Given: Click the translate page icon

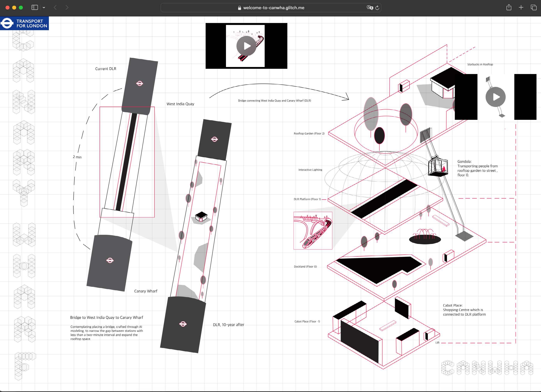Looking at the screenshot, I should [x=370, y=8].
